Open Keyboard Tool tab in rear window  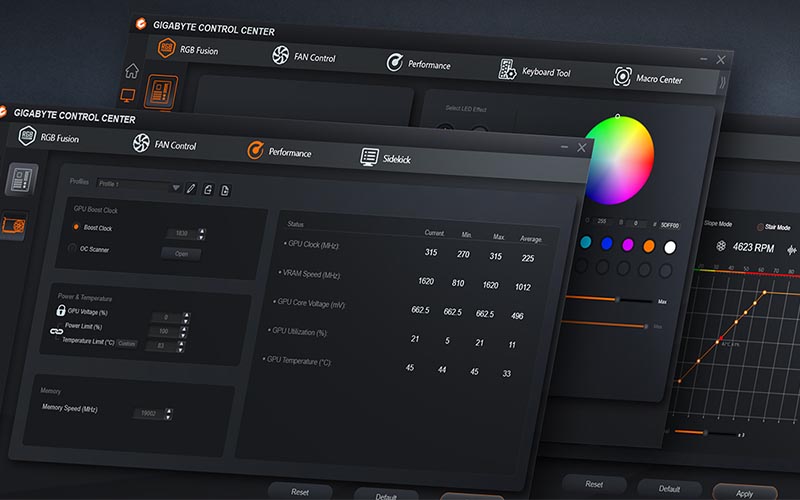[x=534, y=70]
